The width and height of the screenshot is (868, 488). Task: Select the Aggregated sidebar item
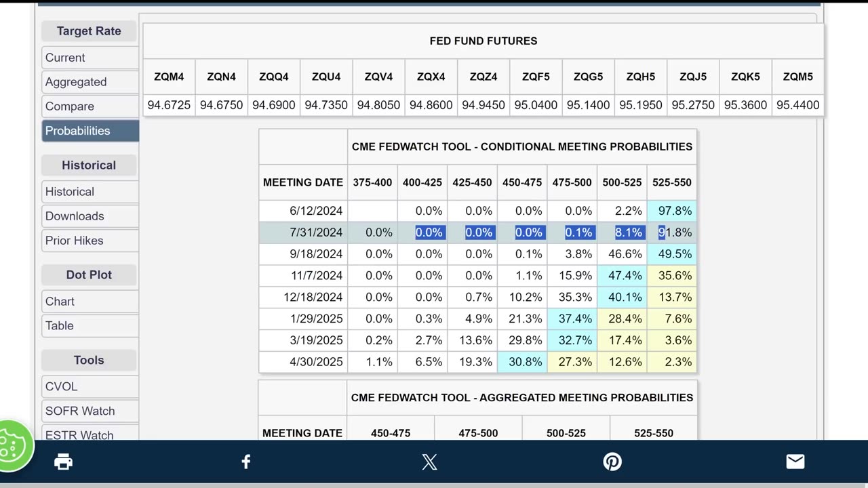(x=90, y=82)
